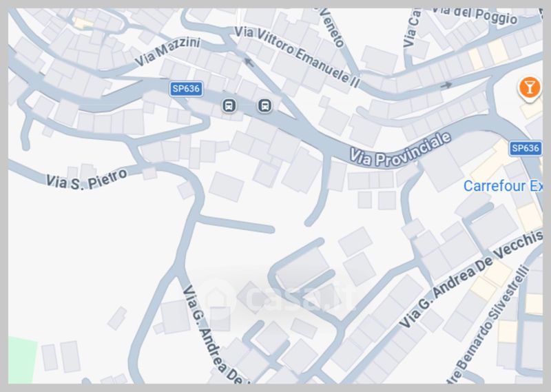The width and height of the screenshot is (551, 392).
Task: Click the Via Vittoro Emanuele II label
Action: (x=298, y=56)
